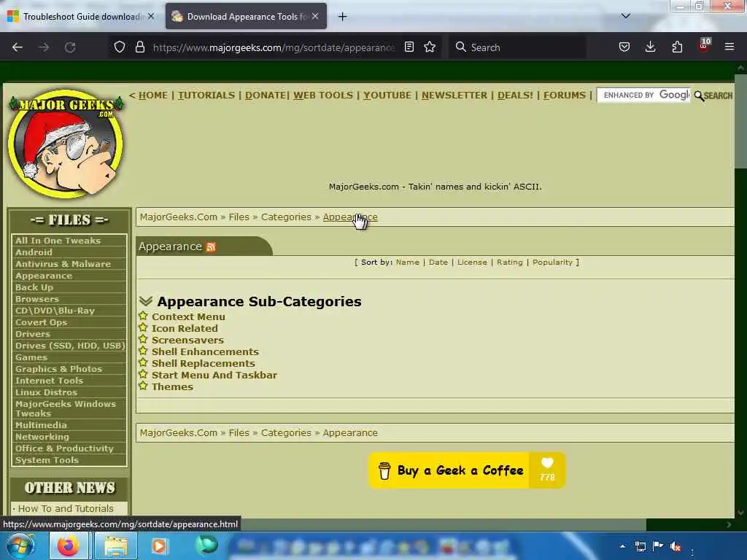
Task: Open FORUMS in site navigation
Action: [565, 96]
